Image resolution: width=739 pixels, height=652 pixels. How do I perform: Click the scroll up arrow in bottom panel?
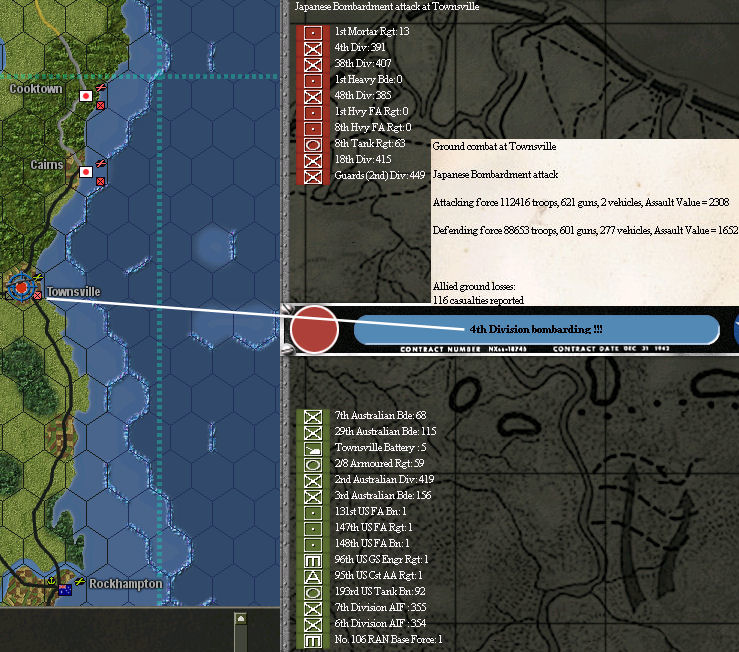240,618
